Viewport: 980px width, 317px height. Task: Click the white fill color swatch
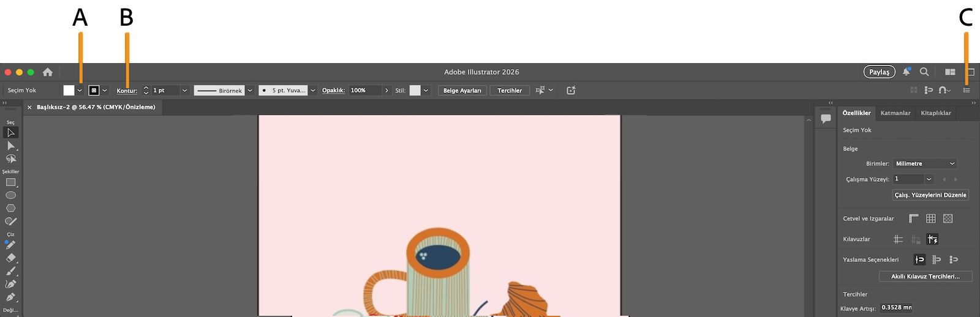(x=69, y=90)
